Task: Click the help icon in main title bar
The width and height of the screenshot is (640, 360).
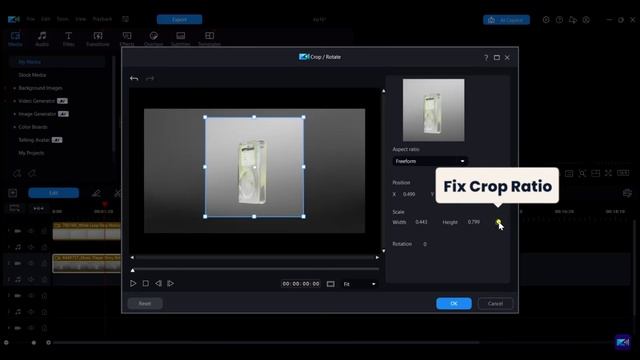Action: click(x=559, y=20)
